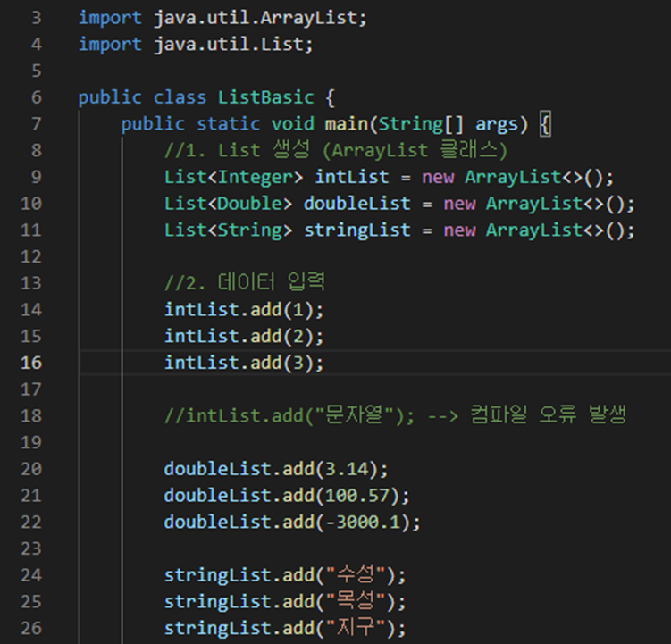
Task: Click 'doubleList.add(-3000.1);' statement
Action: [292, 522]
